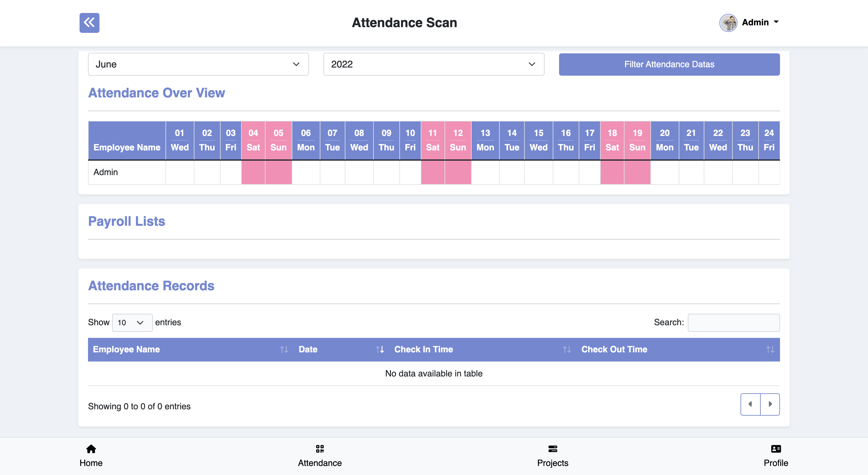Screen dimensions: 868x475
Task: Open the Attendance QR scan via bottom nav icon
Action: pyautogui.click(x=320, y=449)
